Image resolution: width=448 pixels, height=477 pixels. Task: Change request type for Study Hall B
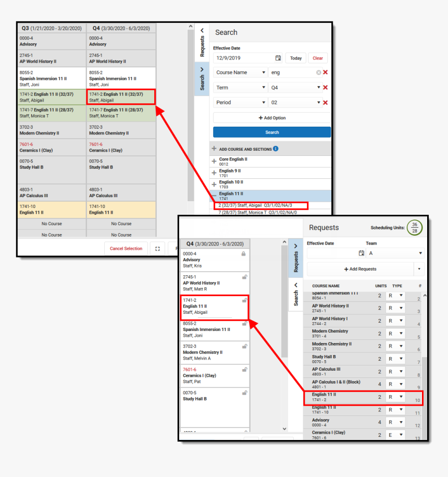pyautogui.click(x=395, y=359)
